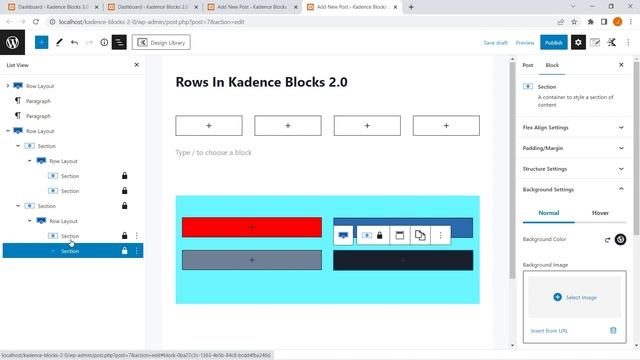This screenshot has height=360, width=640.
Task: Open copy/paste styles in block toolbar
Action: 420,236
